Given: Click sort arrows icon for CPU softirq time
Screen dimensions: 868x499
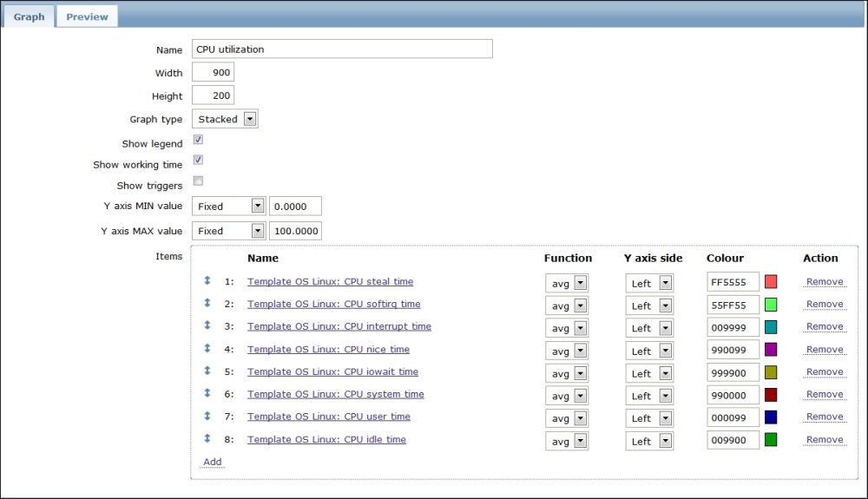Looking at the screenshot, I should click(x=207, y=303).
